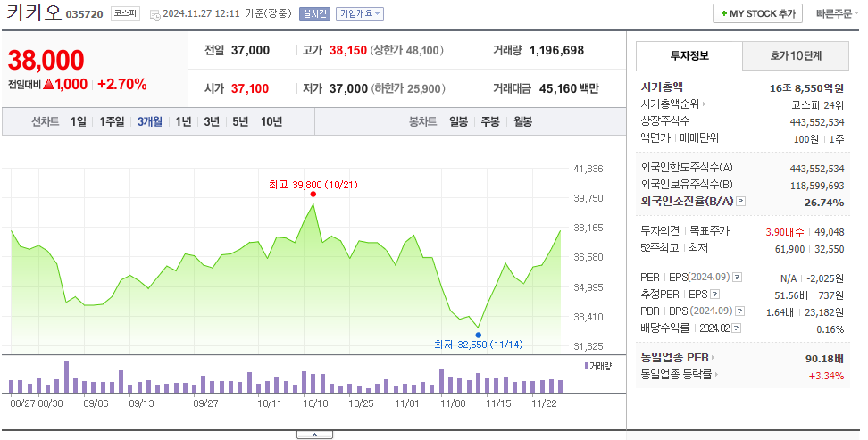Image resolution: width=868 pixels, height=440 pixels.
Task: Open the 빠른주문 dropdown
Action: pyautogui.click(x=837, y=14)
